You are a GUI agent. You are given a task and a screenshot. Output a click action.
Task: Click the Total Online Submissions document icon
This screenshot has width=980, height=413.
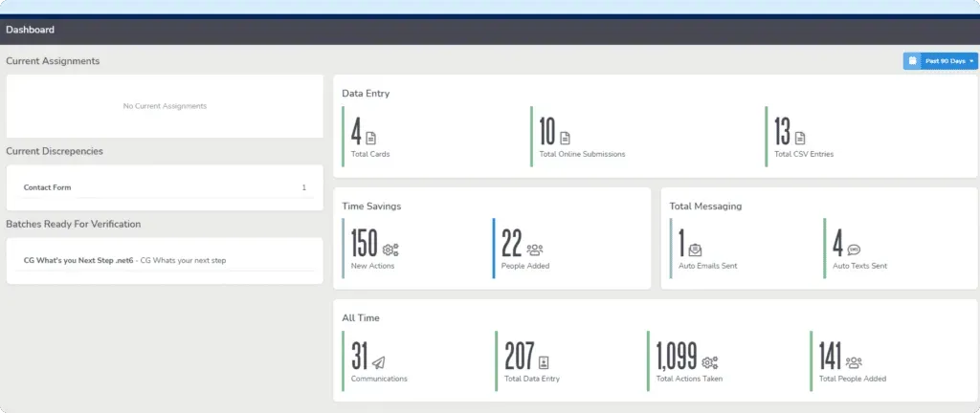point(565,138)
